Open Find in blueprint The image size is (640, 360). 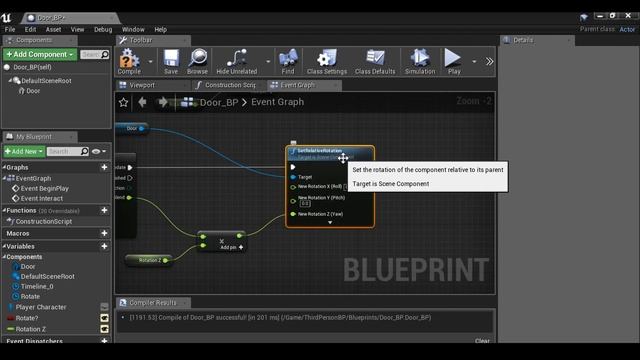(288, 62)
